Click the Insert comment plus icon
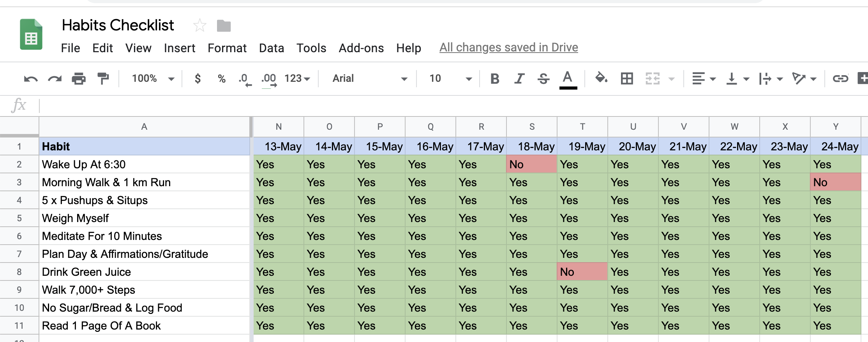The height and width of the screenshot is (342, 868). pos(863,78)
